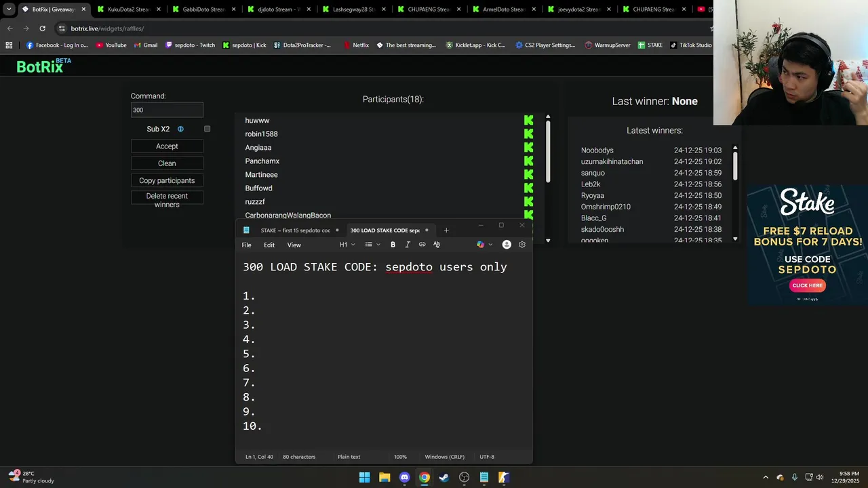The height and width of the screenshot is (488, 868).
Task: Add a new Notepad tab
Action: click(446, 230)
